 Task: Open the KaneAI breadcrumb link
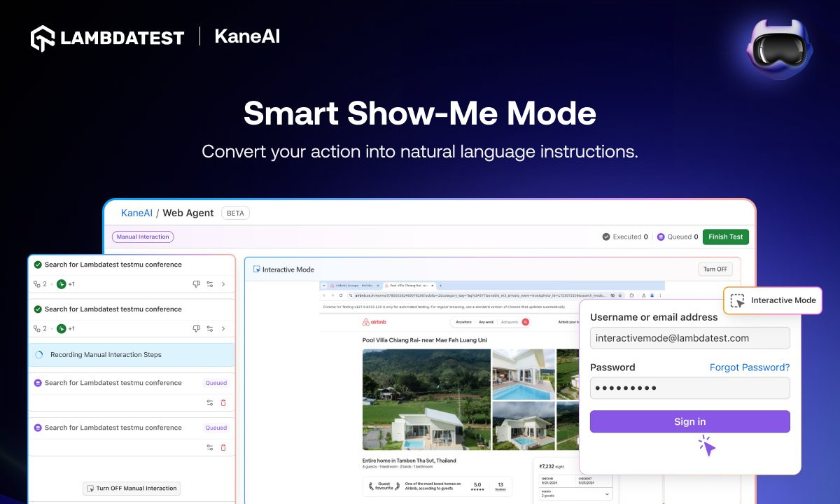[136, 213]
